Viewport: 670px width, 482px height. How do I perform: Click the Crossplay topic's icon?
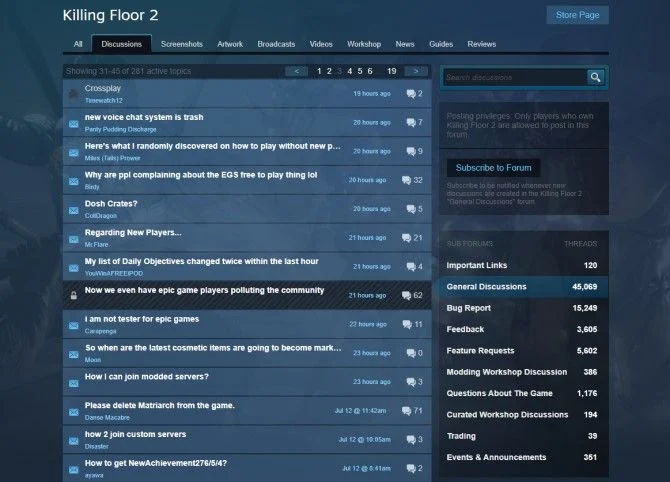[x=73, y=93]
